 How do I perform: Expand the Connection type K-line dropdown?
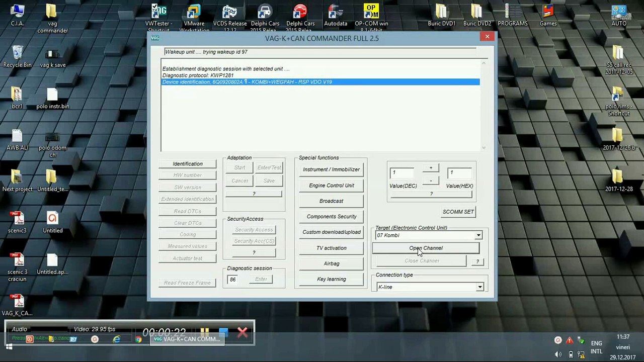point(479,287)
